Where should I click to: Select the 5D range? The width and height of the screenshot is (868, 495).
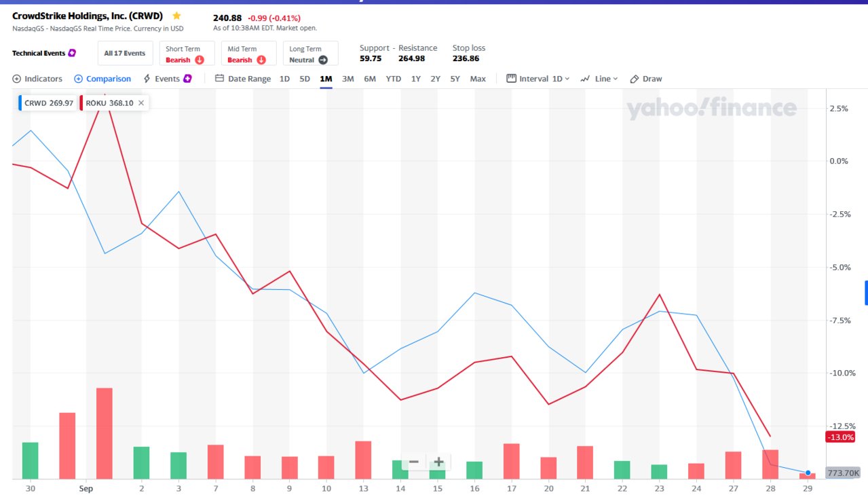305,79
